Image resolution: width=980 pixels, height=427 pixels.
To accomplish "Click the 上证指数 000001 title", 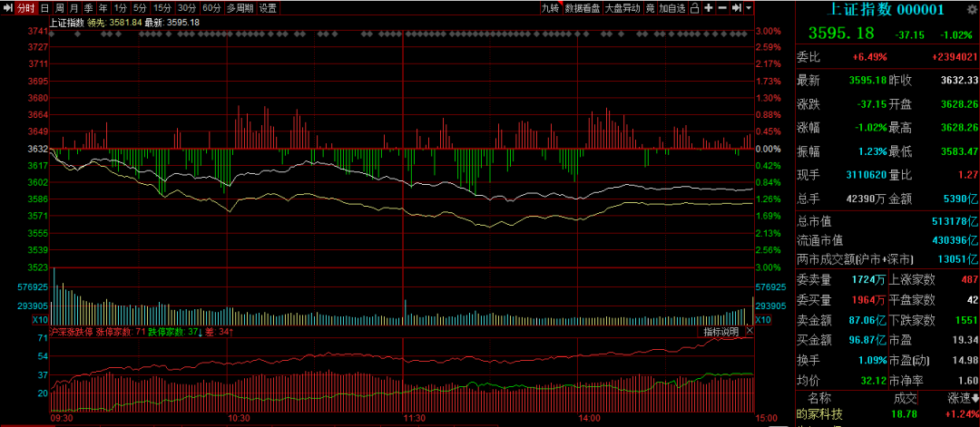I will (x=885, y=9).
